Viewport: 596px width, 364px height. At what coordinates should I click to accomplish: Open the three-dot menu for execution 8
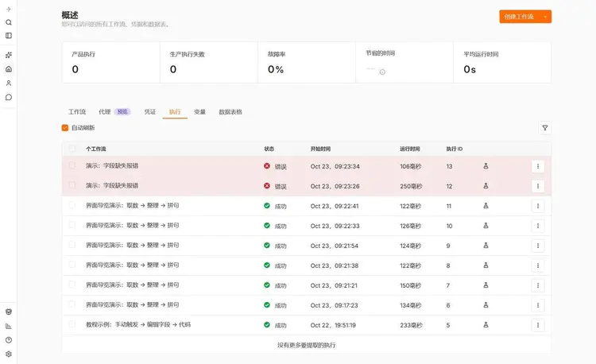pyautogui.click(x=538, y=265)
